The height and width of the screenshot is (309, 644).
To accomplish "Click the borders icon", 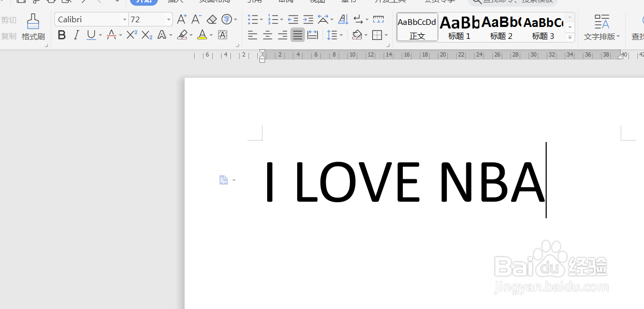I will click(377, 35).
